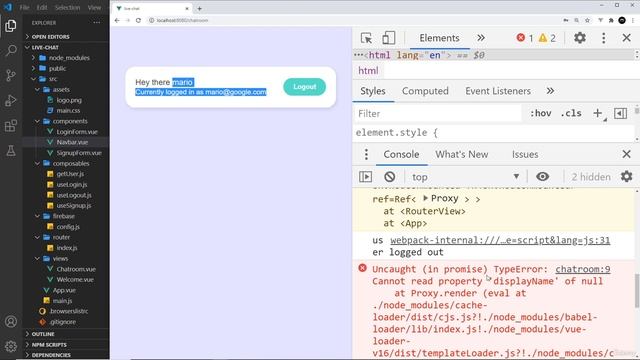
Task: Toggle the .cls element classes panel
Action: click(x=571, y=113)
